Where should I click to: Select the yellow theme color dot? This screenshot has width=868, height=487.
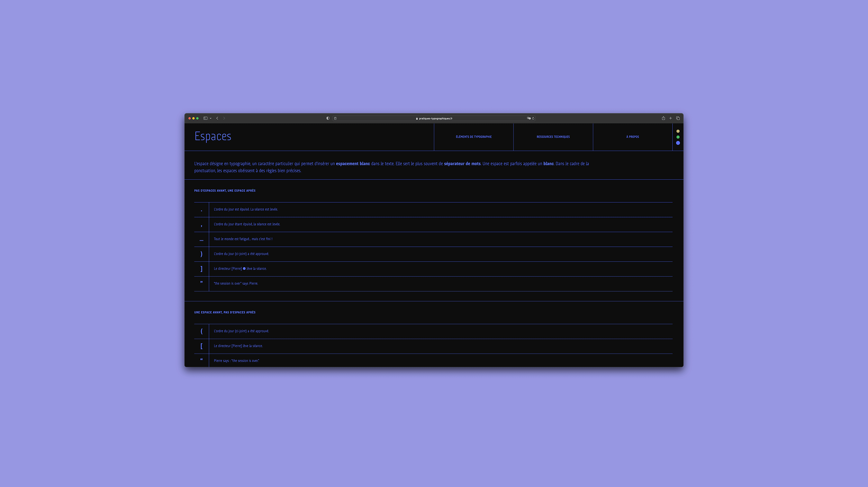678,131
